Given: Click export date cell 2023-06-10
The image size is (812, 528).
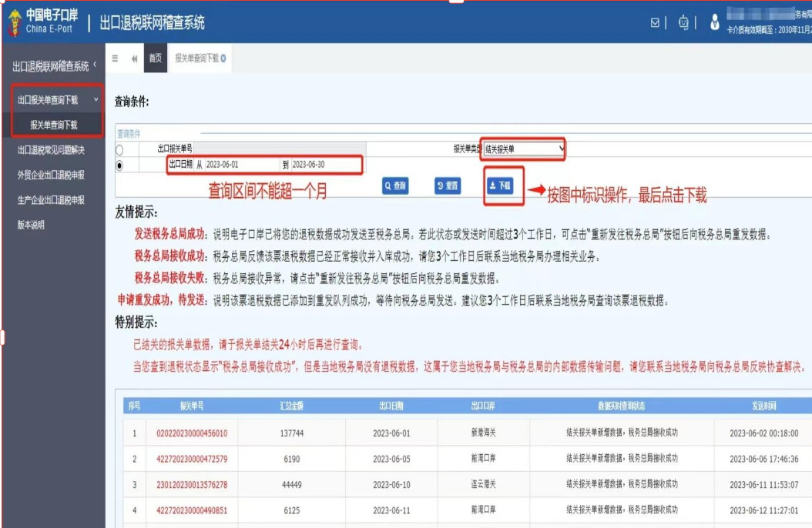Looking at the screenshot, I should [x=391, y=485].
